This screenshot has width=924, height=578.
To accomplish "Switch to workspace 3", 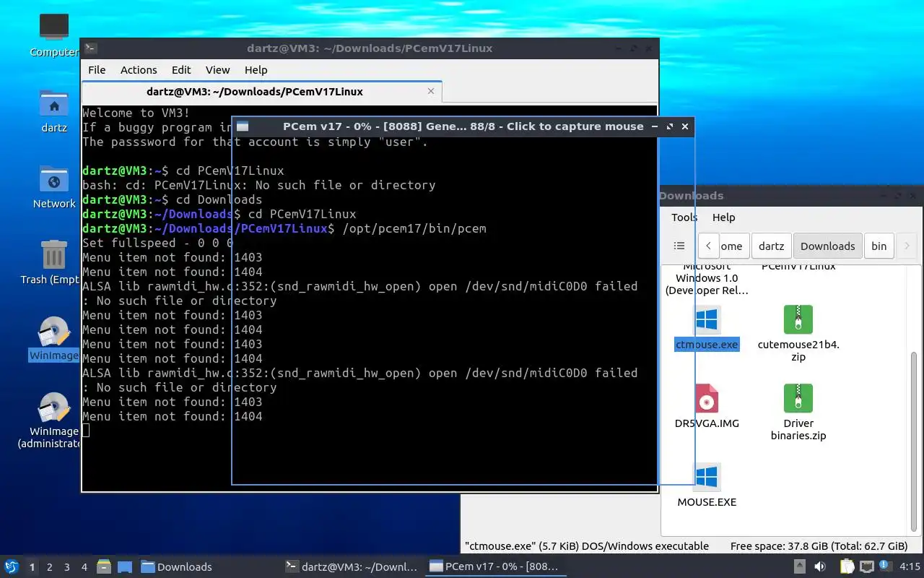I will [x=67, y=567].
